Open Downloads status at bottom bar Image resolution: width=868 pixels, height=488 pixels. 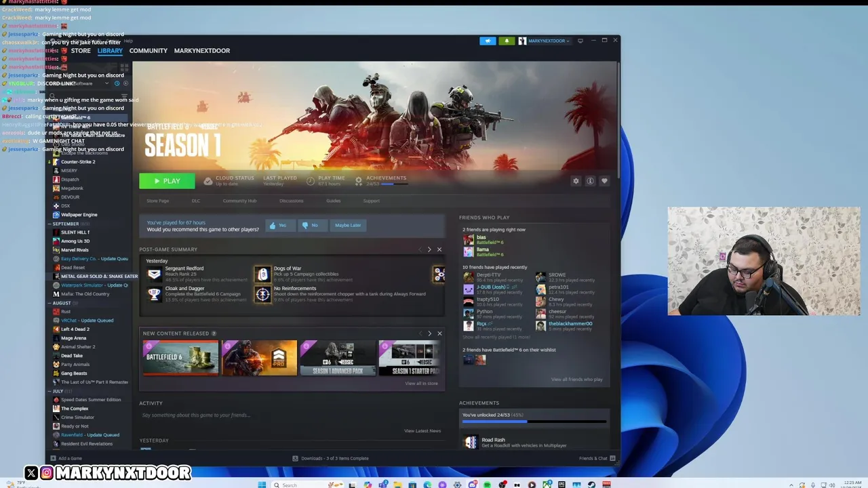tap(330, 459)
